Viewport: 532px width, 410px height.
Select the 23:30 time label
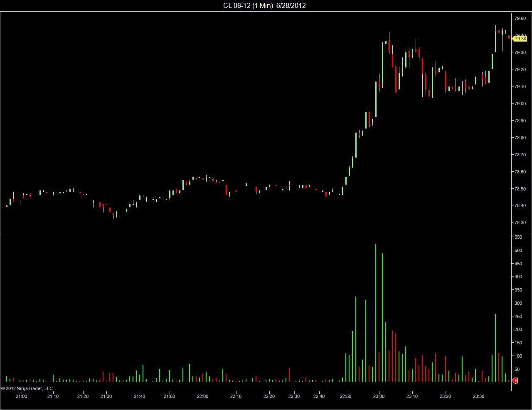(x=479, y=396)
